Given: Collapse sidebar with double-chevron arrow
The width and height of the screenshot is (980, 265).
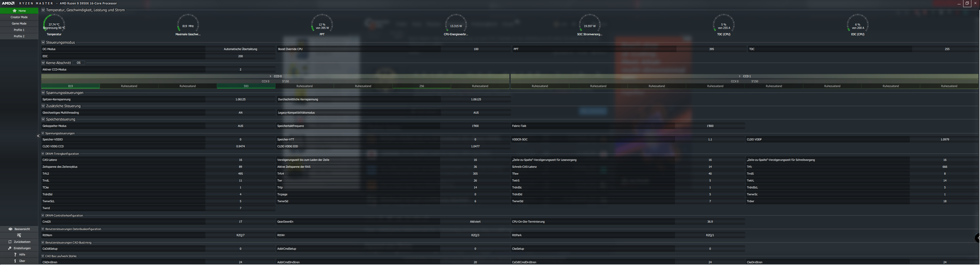Looking at the screenshot, I should (x=38, y=136).
